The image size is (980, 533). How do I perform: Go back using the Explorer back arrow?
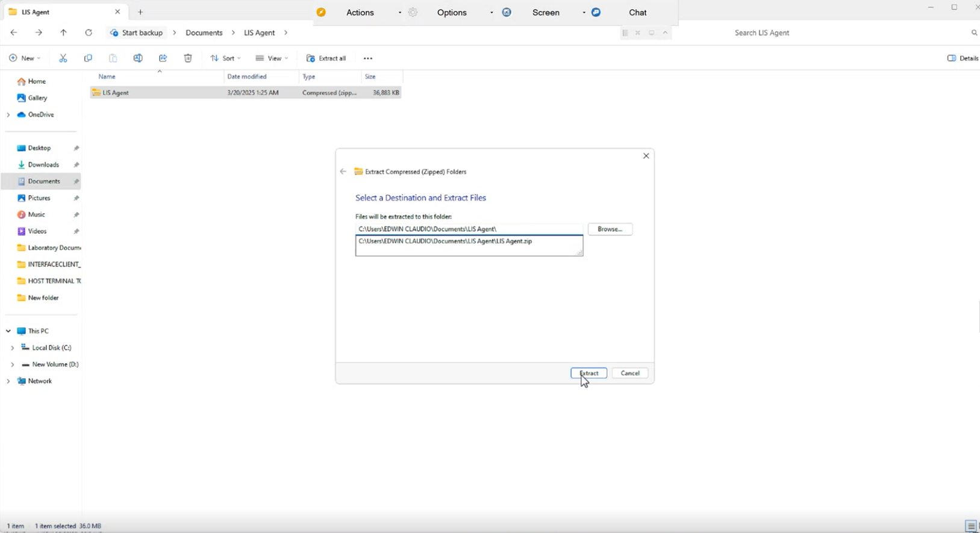[x=14, y=33]
